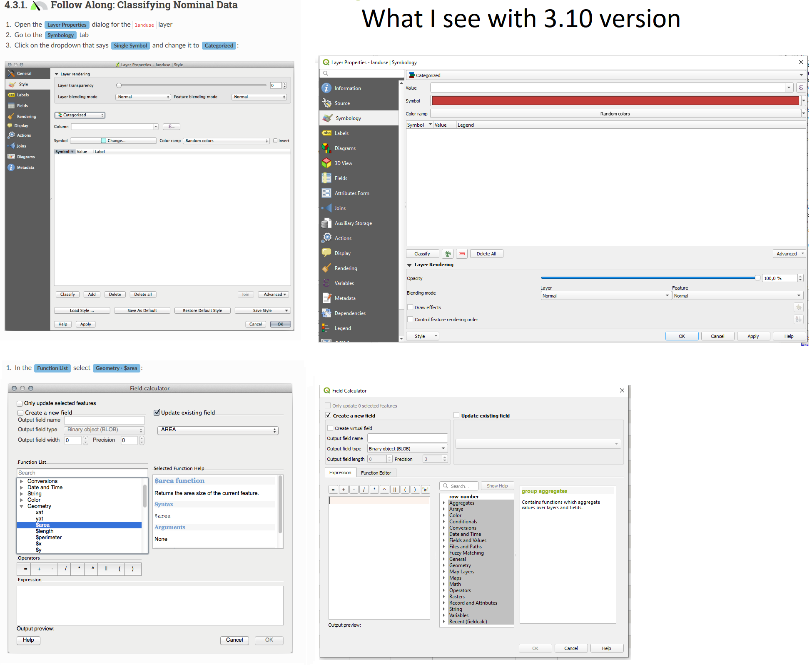The width and height of the screenshot is (812, 665).
Task: Select $area in the Function List
Action: (42, 525)
